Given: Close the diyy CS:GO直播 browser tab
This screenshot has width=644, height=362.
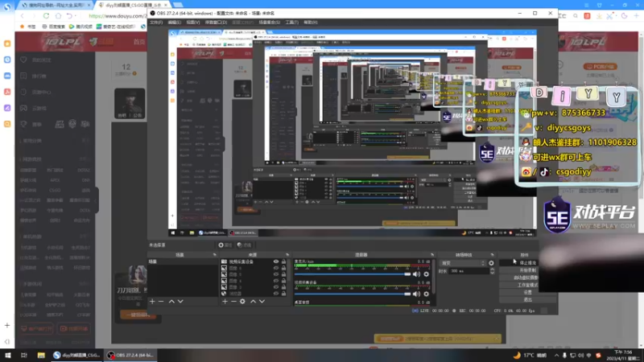Looking at the screenshot, I should pyautogui.click(x=166, y=5).
